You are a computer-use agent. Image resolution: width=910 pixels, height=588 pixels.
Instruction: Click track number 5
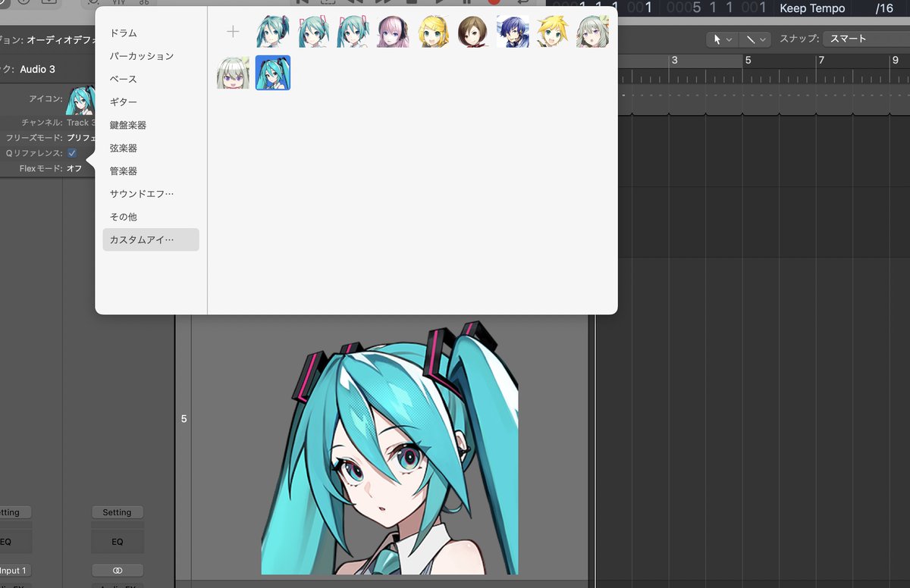(184, 418)
